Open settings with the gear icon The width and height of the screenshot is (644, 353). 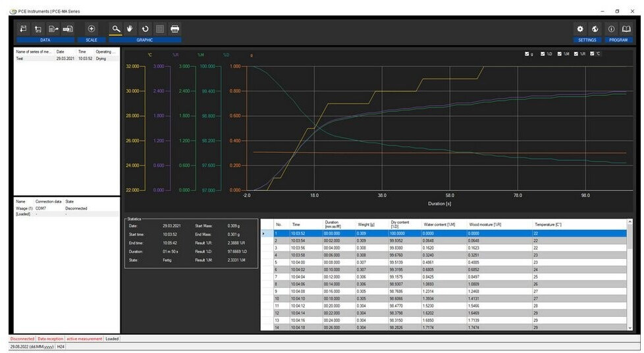[x=580, y=29]
